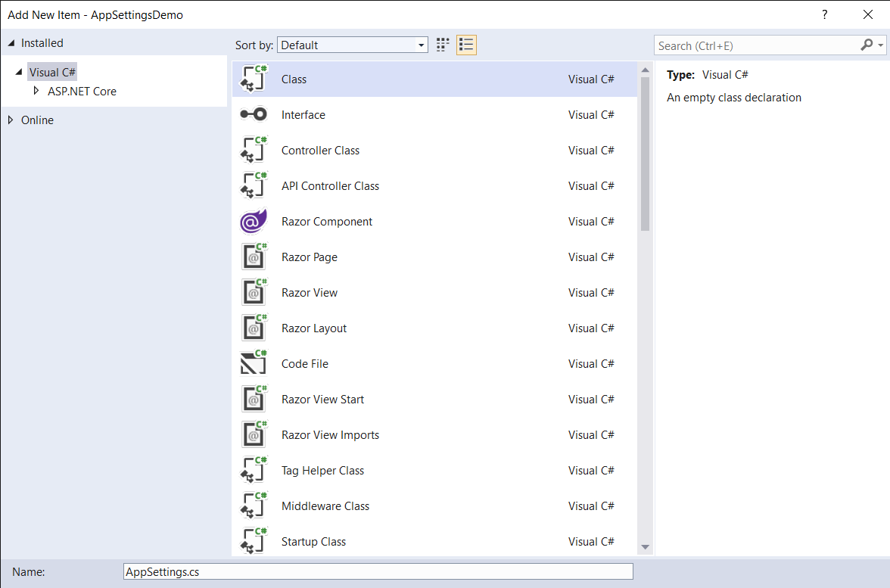Select the Startup Class template

point(313,541)
